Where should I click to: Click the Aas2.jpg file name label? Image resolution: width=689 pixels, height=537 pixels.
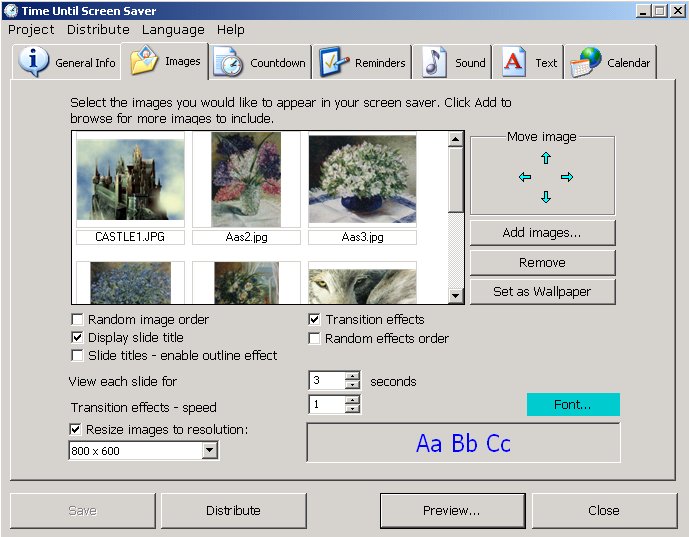pos(246,237)
